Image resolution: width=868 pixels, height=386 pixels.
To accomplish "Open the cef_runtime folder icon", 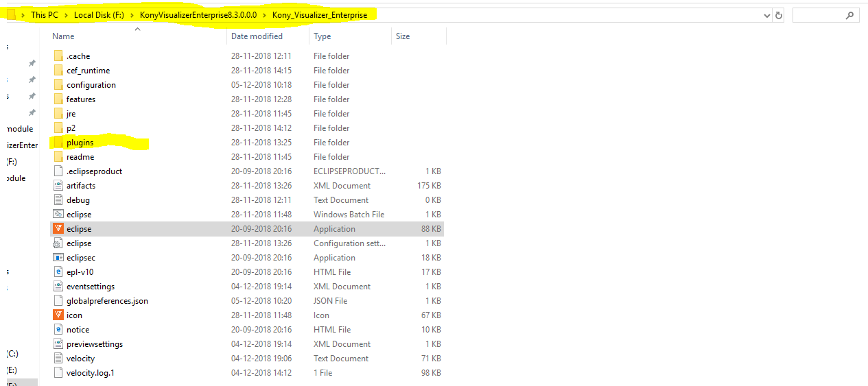I will [x=58, y=71].
